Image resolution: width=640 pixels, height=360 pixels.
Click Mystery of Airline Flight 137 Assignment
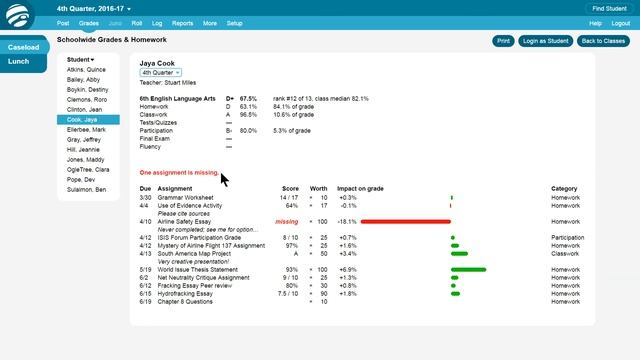tap(211, 246)
